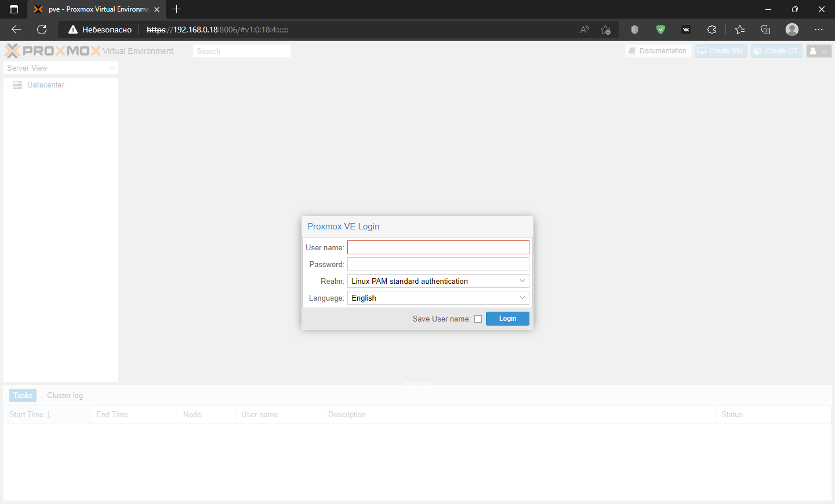Click the Login button

(507, 319)
